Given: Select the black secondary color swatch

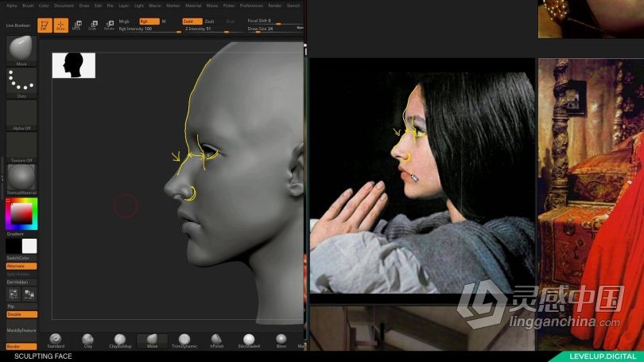Looking at the screenshot, I should click(x=14, y=246).
